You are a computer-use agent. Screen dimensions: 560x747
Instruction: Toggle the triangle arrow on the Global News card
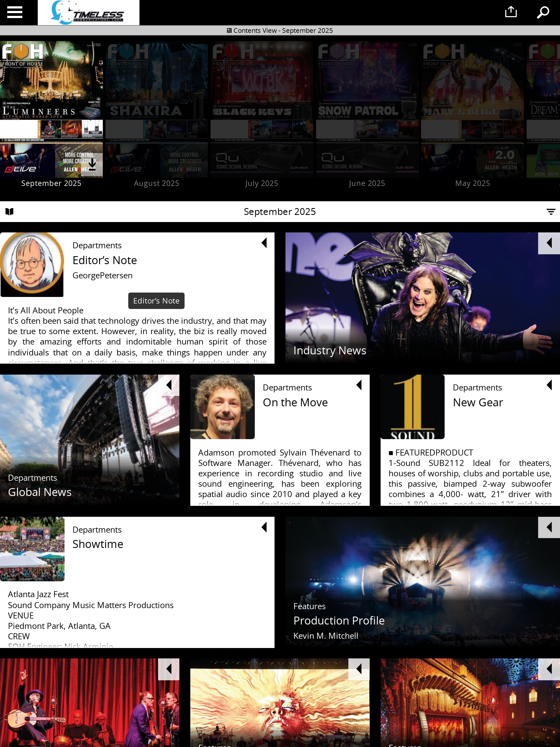168,385
